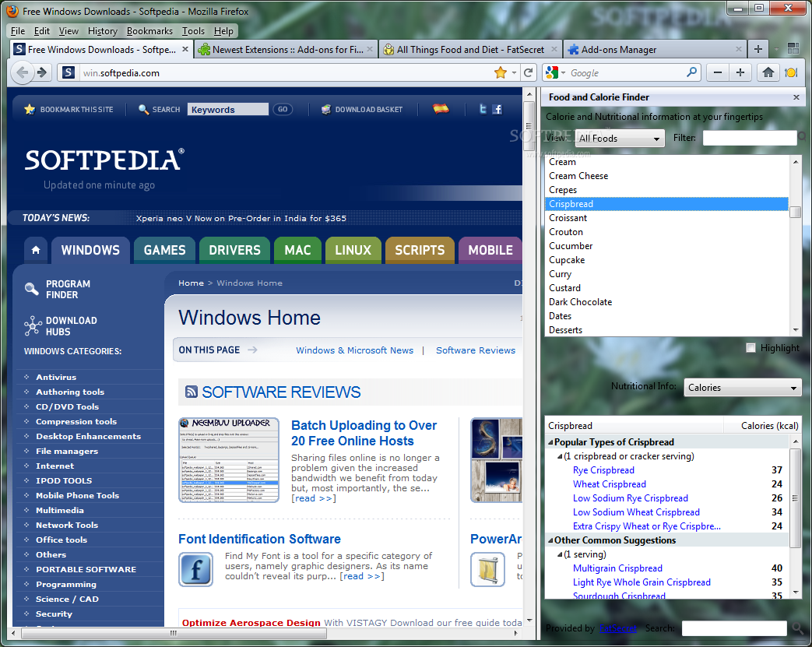This screenshot has height=647, width=812.
Task: Click the Download Basket icon
Action: (x=325, y=109)
